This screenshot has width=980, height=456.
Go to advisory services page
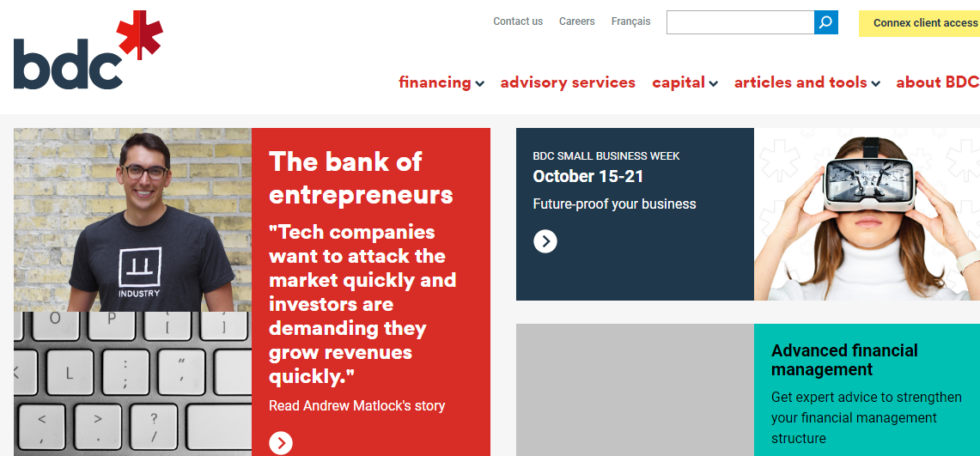(x=568, y=82)
